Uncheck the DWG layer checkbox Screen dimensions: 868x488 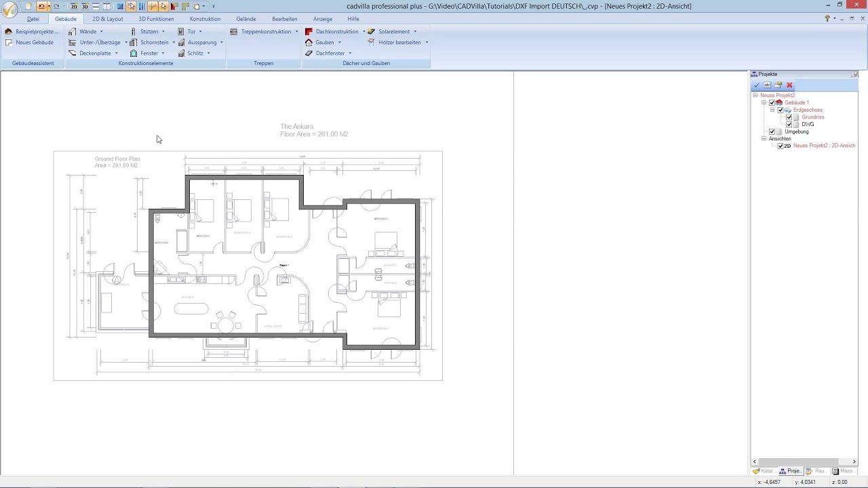[x=789, y=125]
